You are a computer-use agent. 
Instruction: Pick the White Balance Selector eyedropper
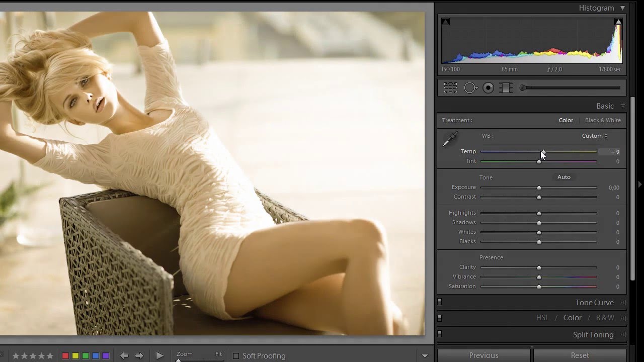tap(450, 139)
